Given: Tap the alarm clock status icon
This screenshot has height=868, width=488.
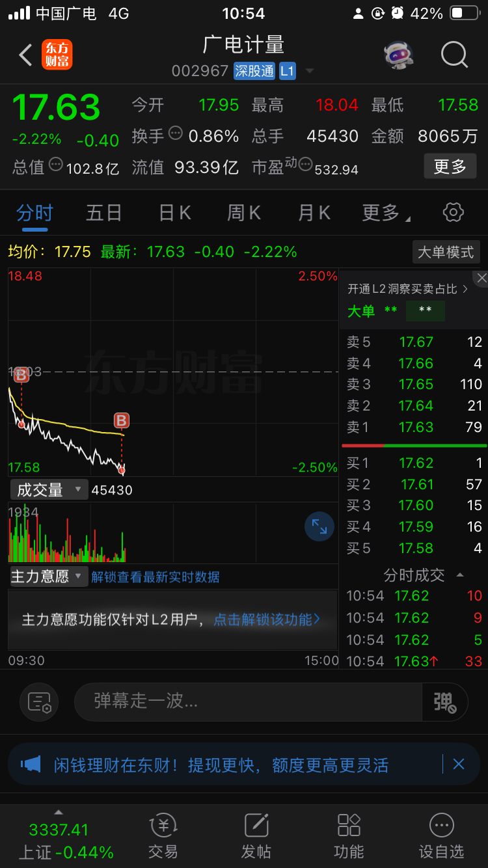Looking at the screenshot, I should click(397, 13).
